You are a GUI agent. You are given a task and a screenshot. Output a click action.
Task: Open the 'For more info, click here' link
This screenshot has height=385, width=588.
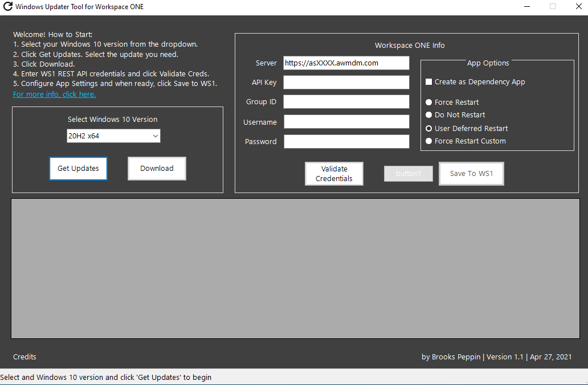[x=54, y=94]
